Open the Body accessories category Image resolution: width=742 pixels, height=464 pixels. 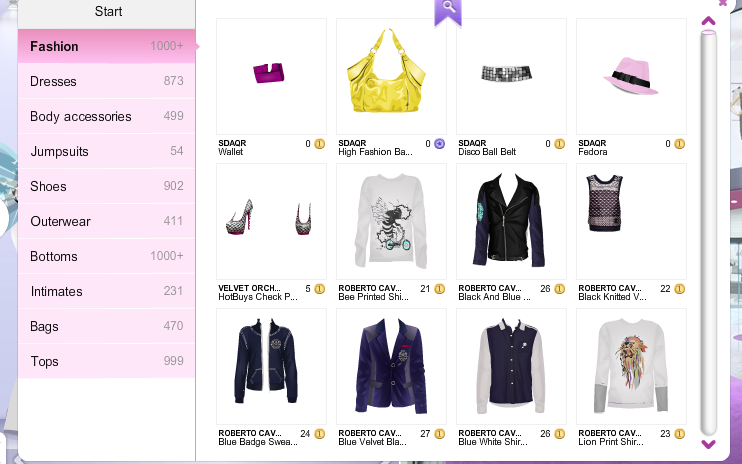point(106,116)
